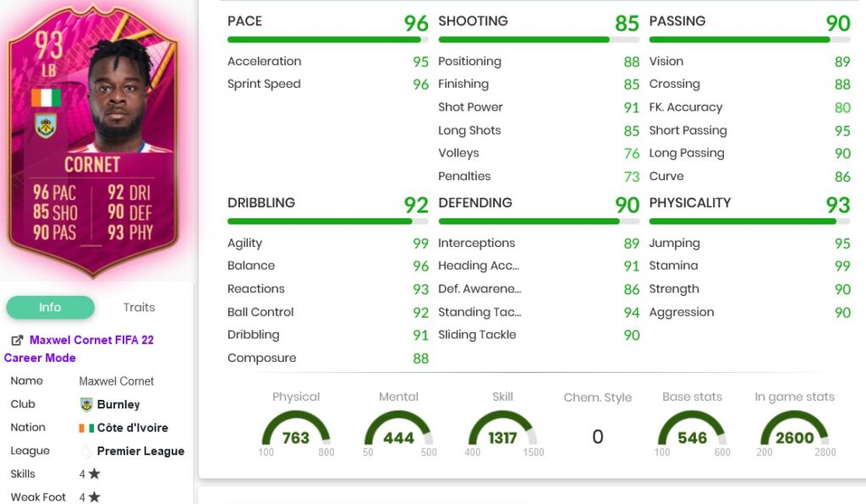This screenshot has height=504, width=866.
Task: Click the Skill gauge showing 1317
Action: 502,436
